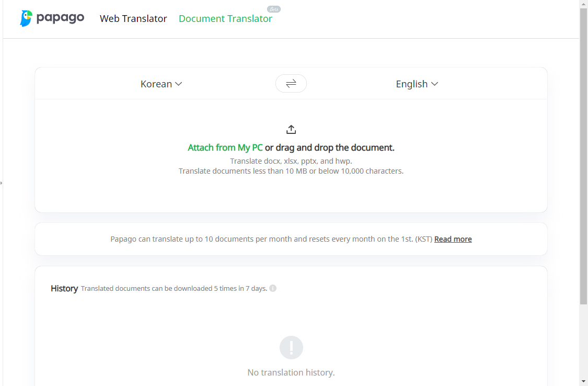Open the Korean source language dropdown
This screenshot has height=386, width=588.
pos(162,84)
